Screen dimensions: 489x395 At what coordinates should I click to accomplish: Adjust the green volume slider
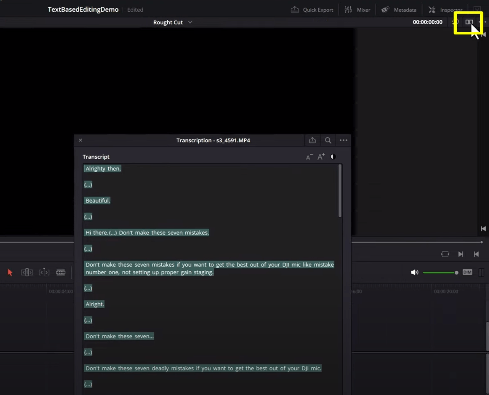click(440, 272)
